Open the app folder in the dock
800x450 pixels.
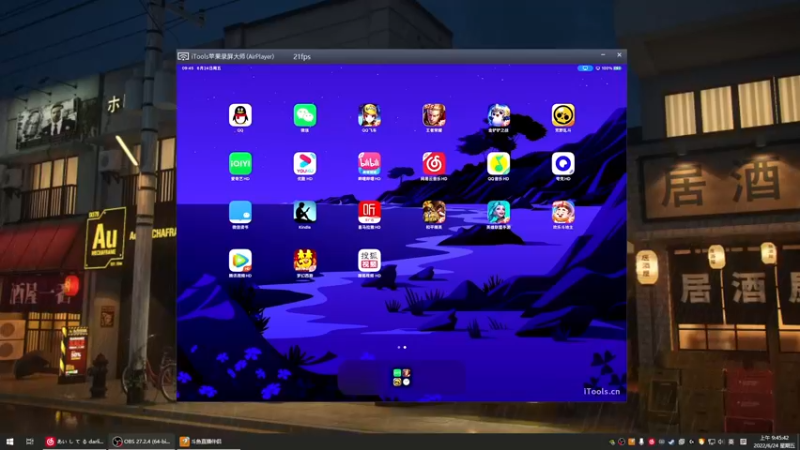pyautogui.click(x=402, y=378)
